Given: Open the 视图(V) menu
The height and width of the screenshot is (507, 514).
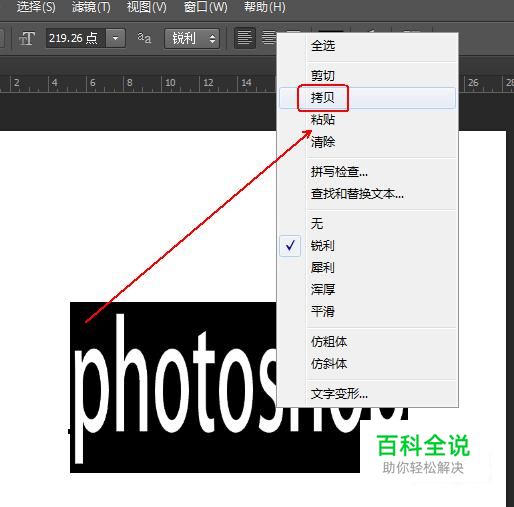Looking at the screenshot, I should pyautogui.click(x=146, y=7).
